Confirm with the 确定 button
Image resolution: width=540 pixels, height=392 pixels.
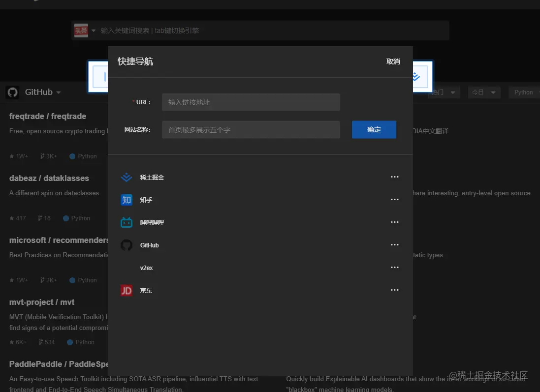pyautogui.click(x=374, y=129)
